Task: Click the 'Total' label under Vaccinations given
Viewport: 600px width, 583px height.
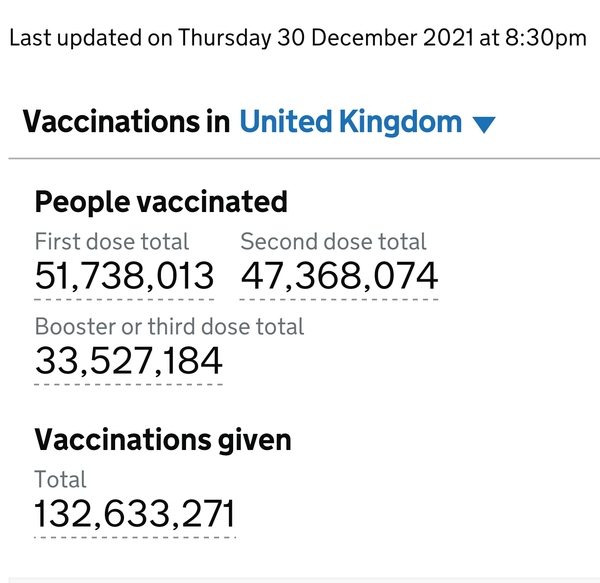Action: [60, 480]
